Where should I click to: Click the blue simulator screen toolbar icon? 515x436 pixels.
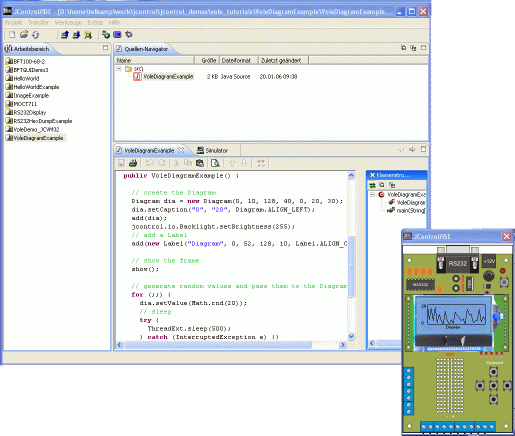pos(117,34)
